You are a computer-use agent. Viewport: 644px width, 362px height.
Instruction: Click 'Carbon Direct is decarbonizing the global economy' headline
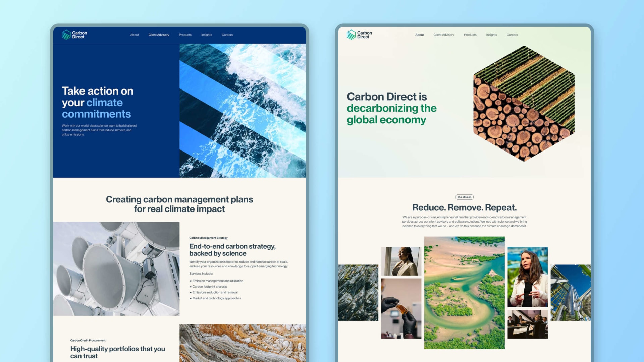(x=392, y=108)
